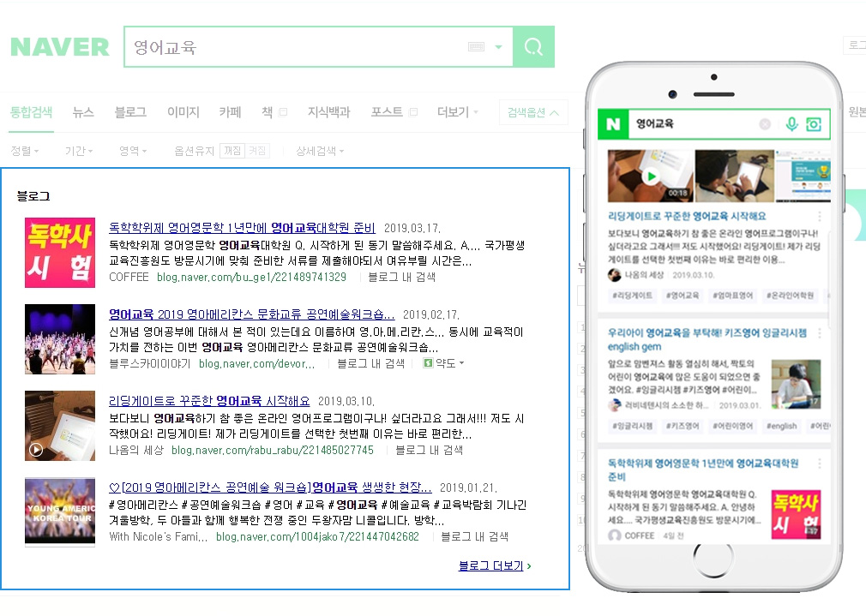Click the green magnifier search button
Image resolution: width=866 pixels, height=616 pixels.
coord(533,47)
